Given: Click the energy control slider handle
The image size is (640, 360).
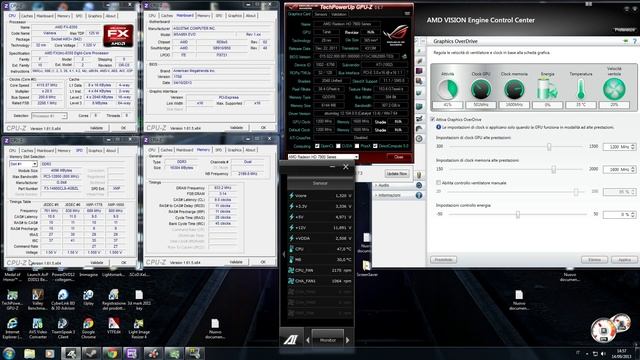Looking at the screenshot, I should click(518, 214).
